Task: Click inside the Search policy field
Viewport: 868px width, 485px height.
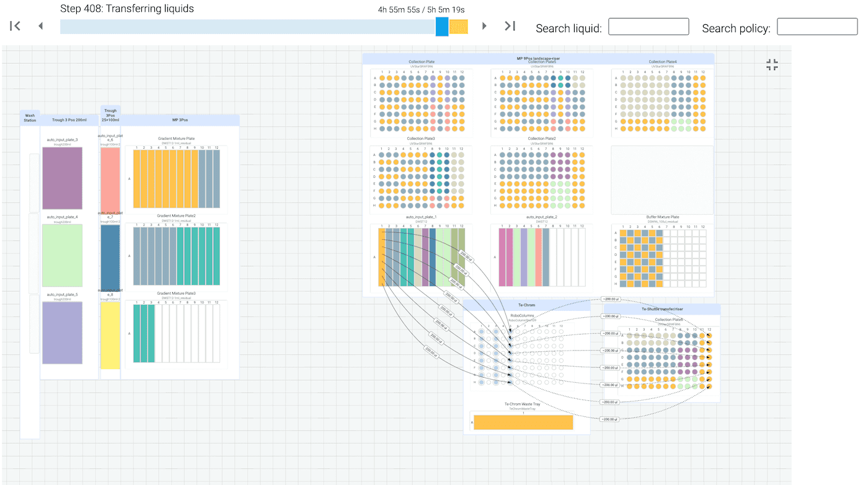Action: (x=817, y=26)
